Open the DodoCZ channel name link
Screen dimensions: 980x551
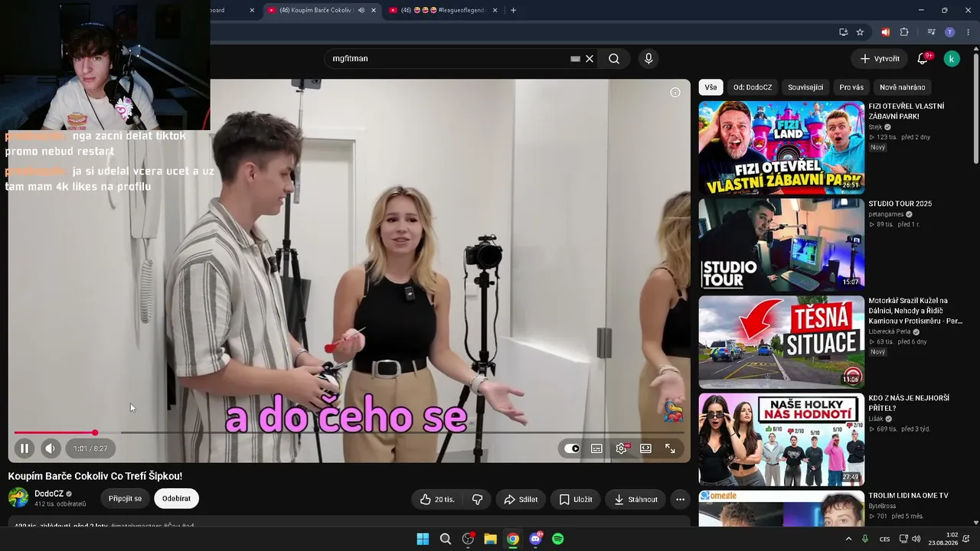[48, 494]
